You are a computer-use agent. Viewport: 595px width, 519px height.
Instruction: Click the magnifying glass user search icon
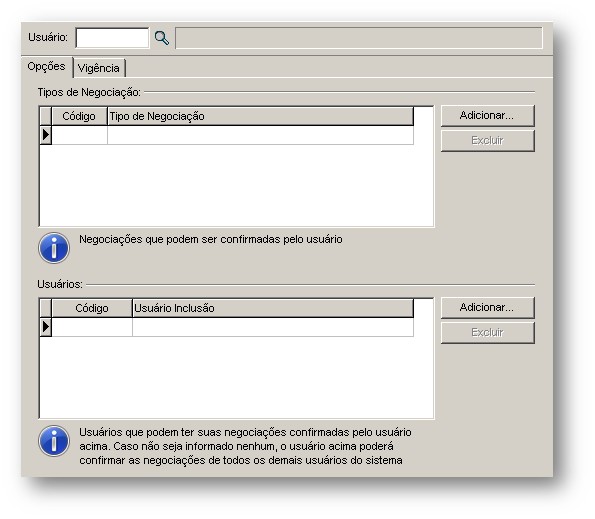click(x=162, y=38)
